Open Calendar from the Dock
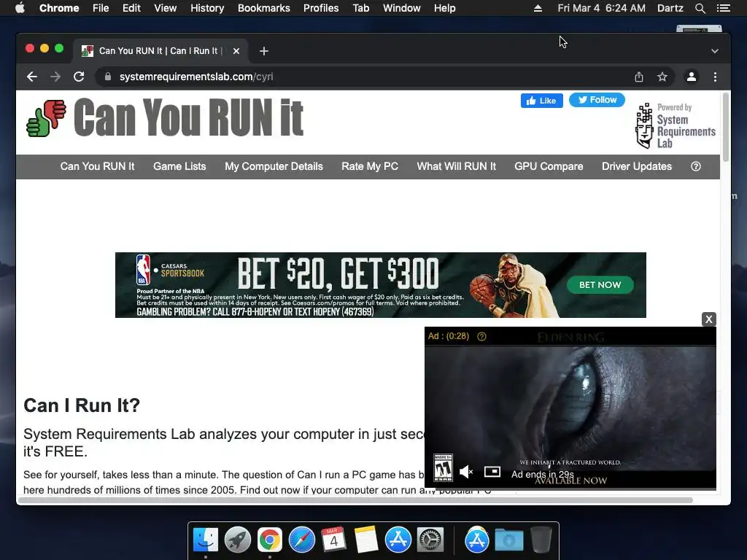747x560 pixels. tap(333, 540)
